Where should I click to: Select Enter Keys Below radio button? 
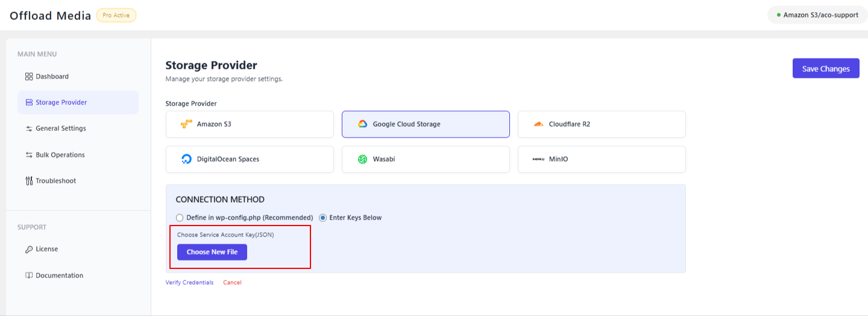[x=322, y=218]
